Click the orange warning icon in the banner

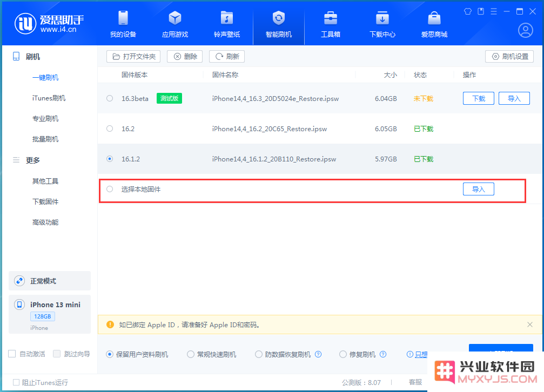tap(110, 325)
